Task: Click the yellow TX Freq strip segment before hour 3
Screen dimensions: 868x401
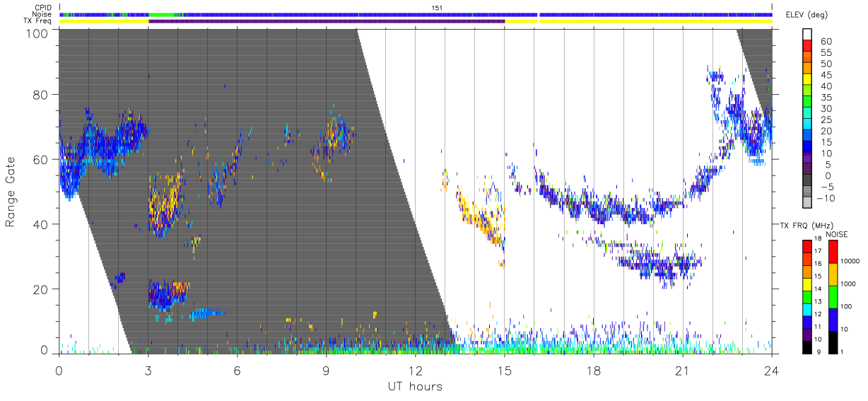Action: click(104, 21)
